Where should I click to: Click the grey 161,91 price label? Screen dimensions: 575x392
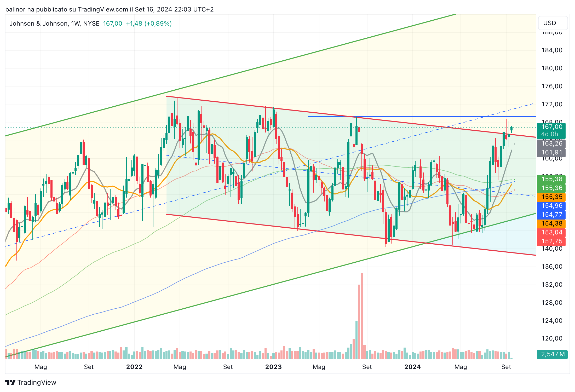click(x=551, y=152)
